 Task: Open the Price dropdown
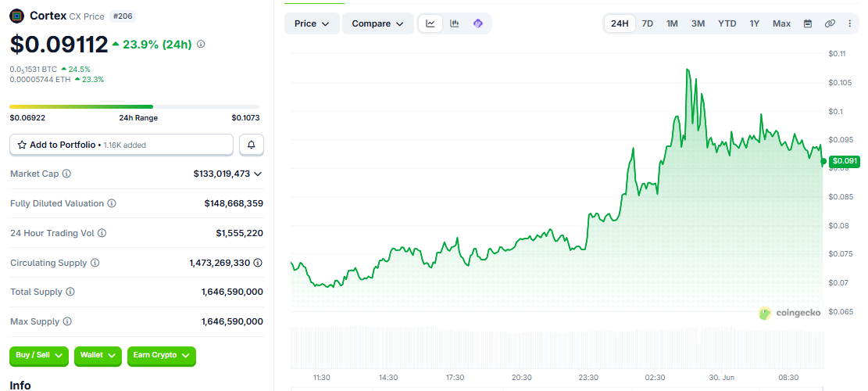click(x=313, y=23)
